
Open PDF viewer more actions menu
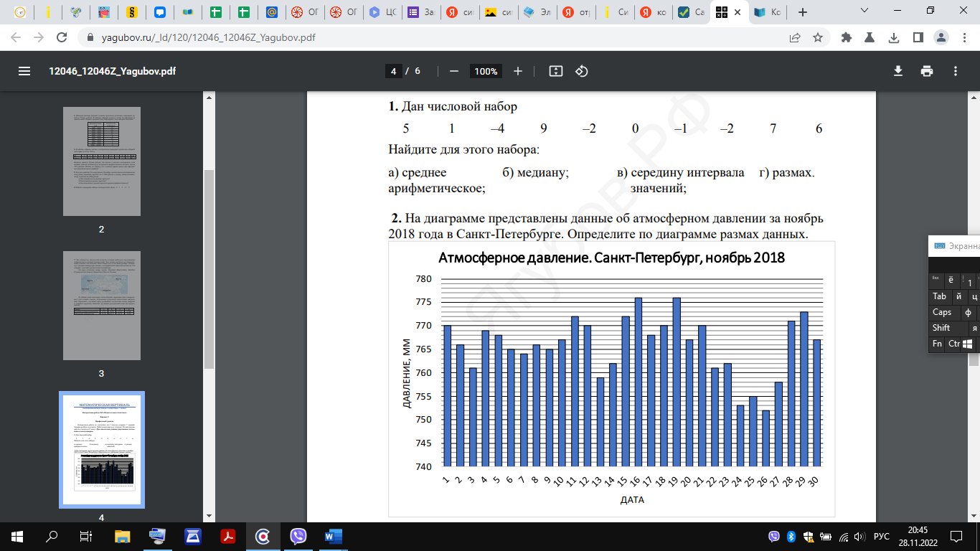coord(956,71)
